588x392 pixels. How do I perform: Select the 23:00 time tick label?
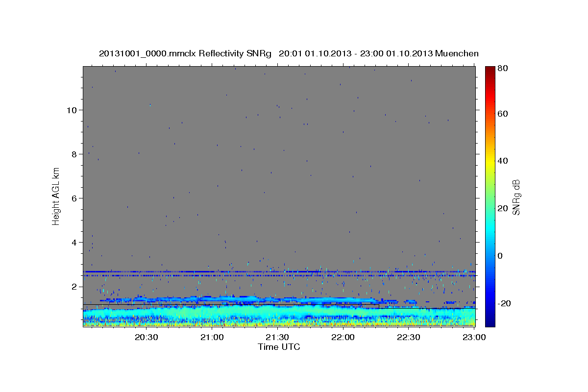click(x=474, y=338)
